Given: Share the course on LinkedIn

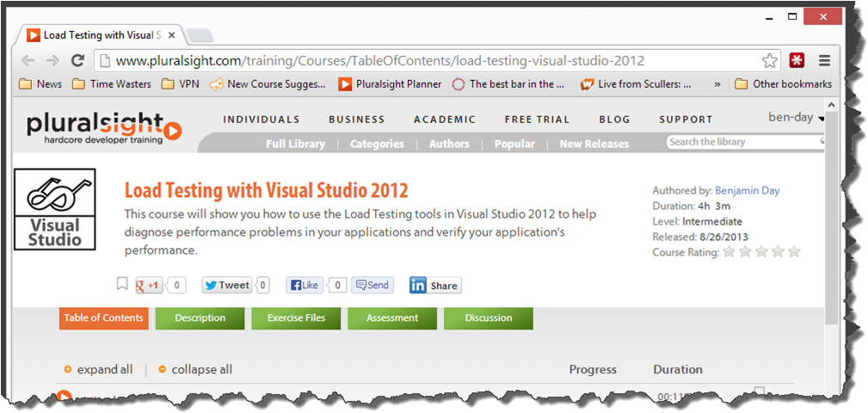Looking at the screenshot, I should [435, 286].
